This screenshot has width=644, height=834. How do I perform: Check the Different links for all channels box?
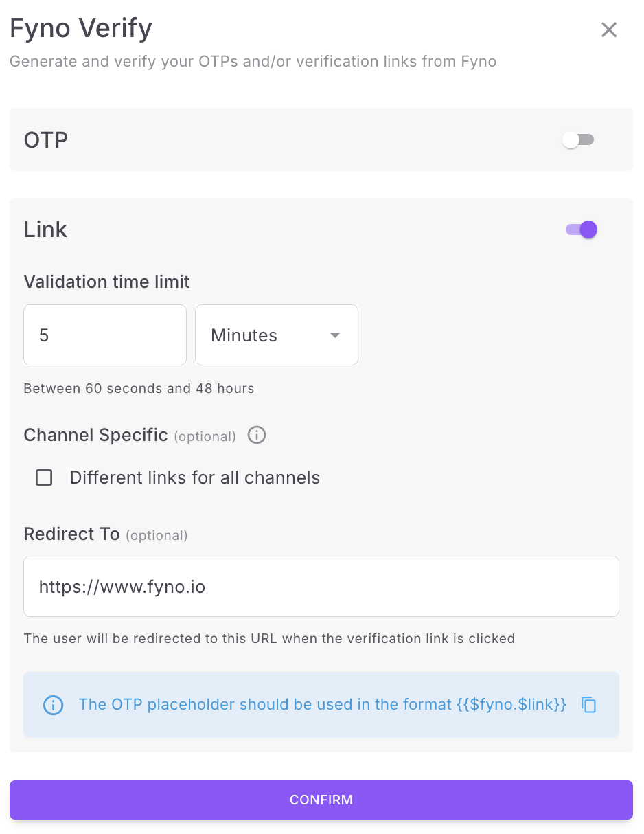click(44, 477)
